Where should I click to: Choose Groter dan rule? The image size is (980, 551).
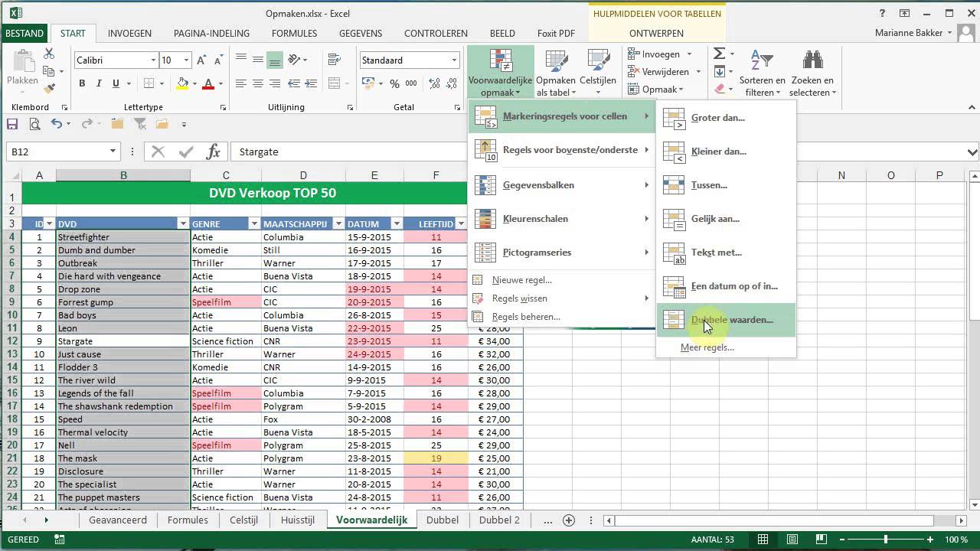pos(726,118)
